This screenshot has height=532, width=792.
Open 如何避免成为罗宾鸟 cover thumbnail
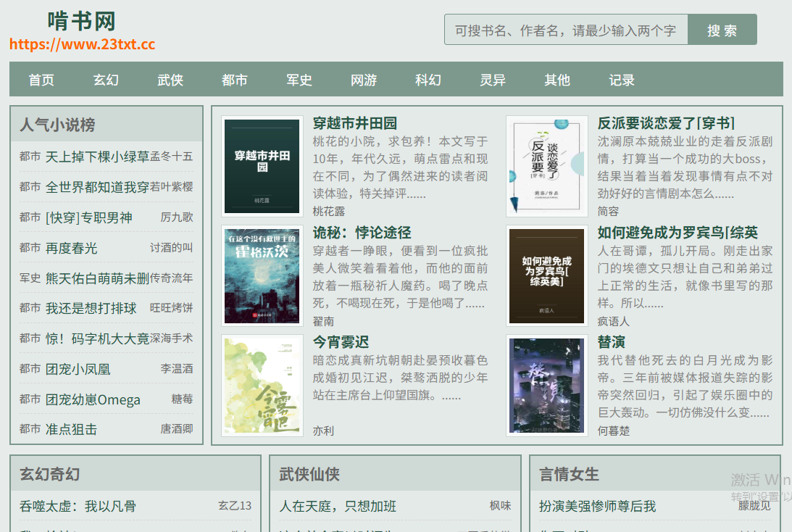(x=547, y=276)
